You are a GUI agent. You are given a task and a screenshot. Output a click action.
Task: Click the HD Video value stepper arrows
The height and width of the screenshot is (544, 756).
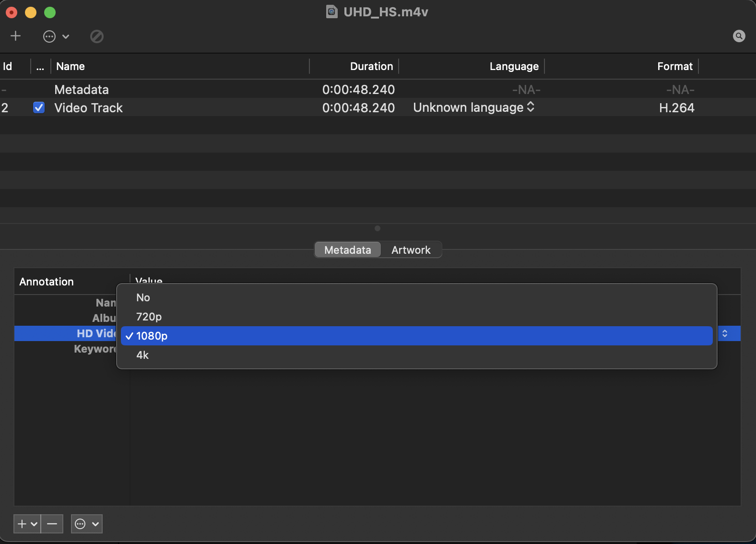pos(725,333)
